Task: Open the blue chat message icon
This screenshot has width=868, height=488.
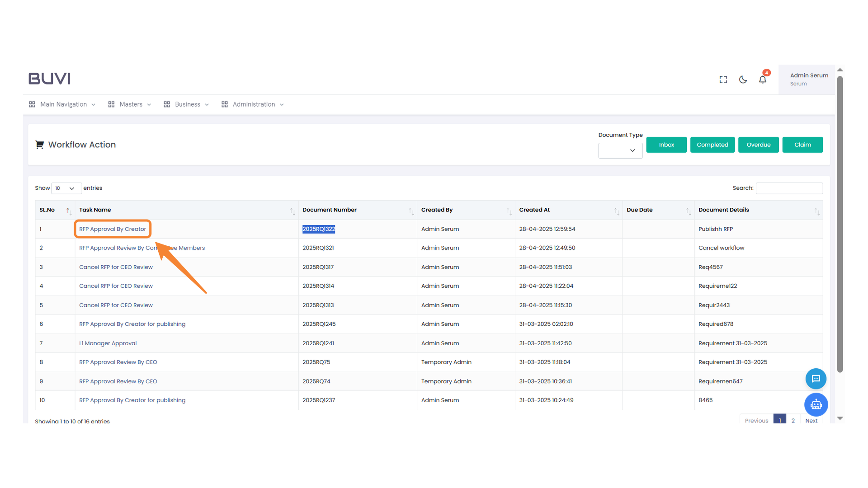Action: (x=816, y=379)
